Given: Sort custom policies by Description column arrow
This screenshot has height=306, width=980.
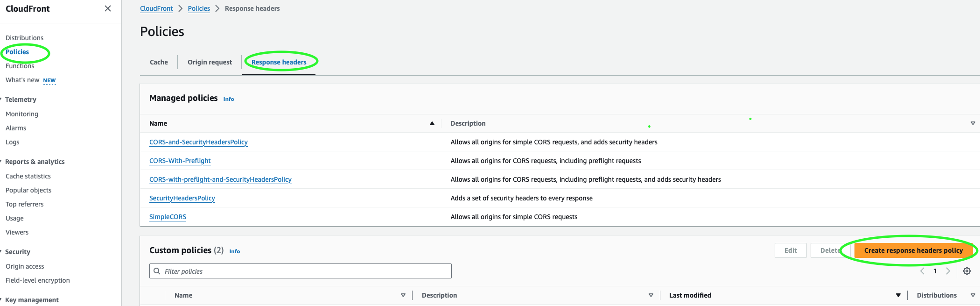Looking at the screenshot, I should pyautogui.click(x=651, y=295).
